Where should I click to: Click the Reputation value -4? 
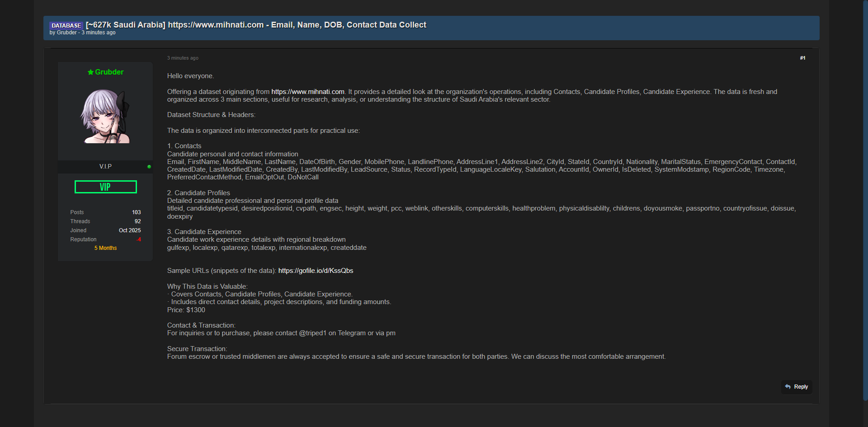click(x=139, y=239)
